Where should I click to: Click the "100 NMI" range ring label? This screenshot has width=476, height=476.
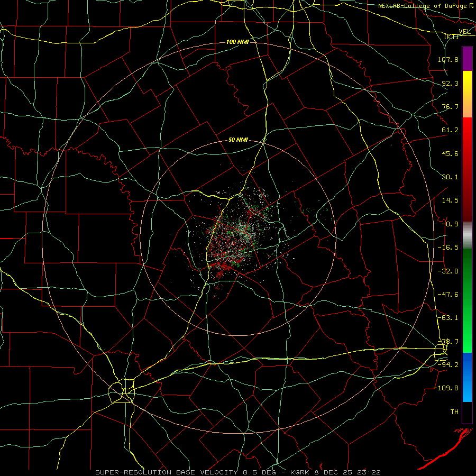pyautogui.click(x=237, y=42)
